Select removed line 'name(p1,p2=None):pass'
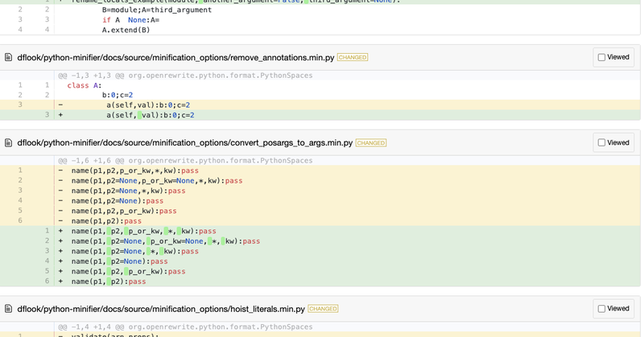Viewport: 644px width, 337px height. tap(117, 201)
